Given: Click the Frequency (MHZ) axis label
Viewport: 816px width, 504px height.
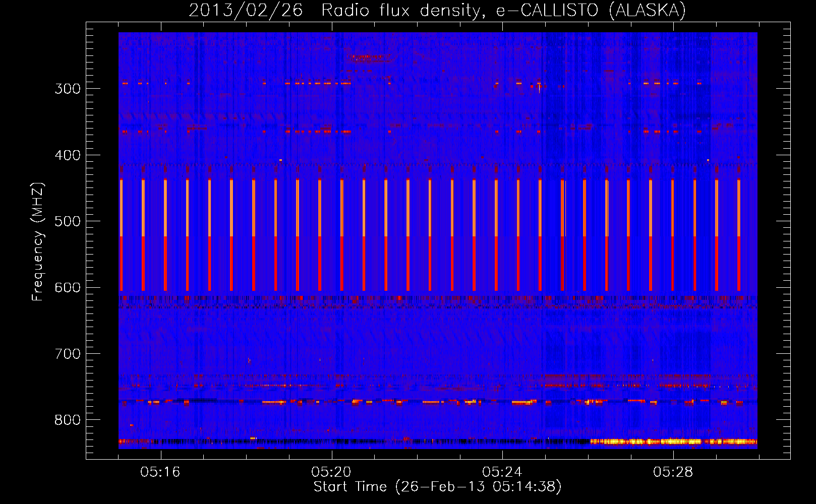Looking at the screenshot, I should (x=38, y=242).
